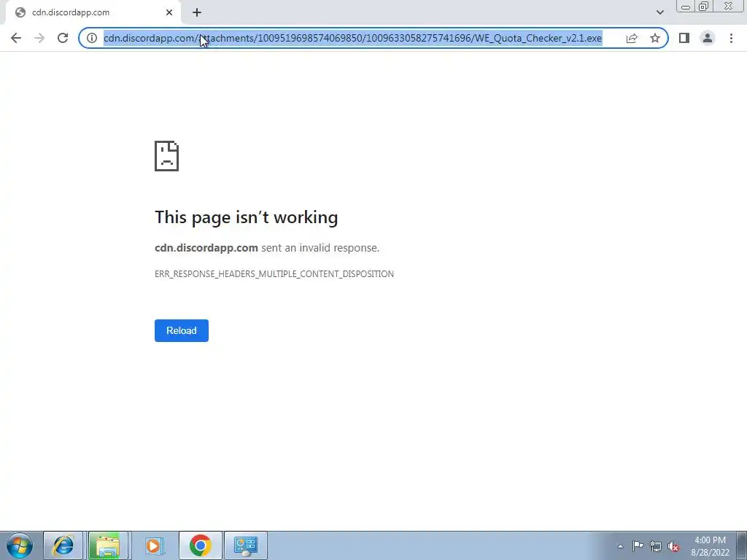Click the share this page icon
The width and height of the screenshot is (747, 560).
[632, 38]
